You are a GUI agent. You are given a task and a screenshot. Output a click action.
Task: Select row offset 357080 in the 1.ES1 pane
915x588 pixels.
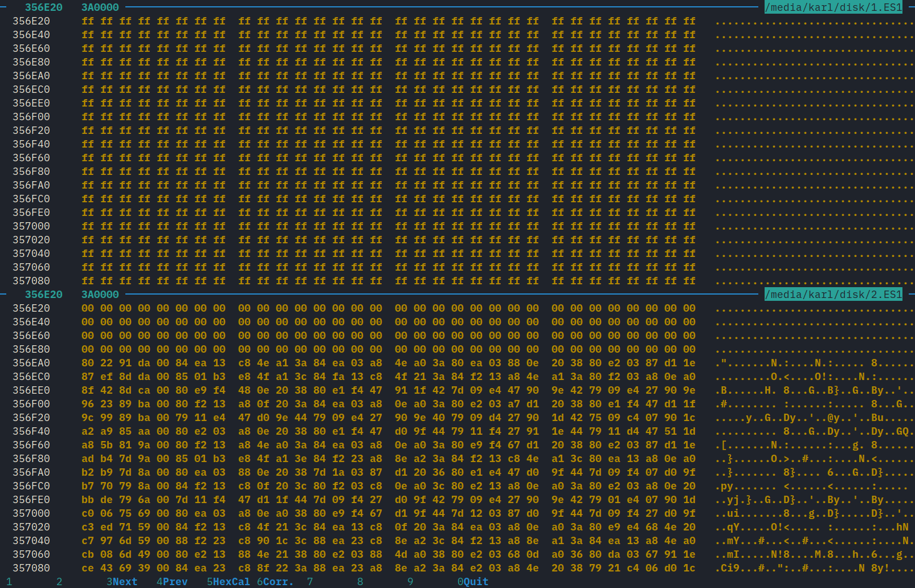tap(31, 281)
